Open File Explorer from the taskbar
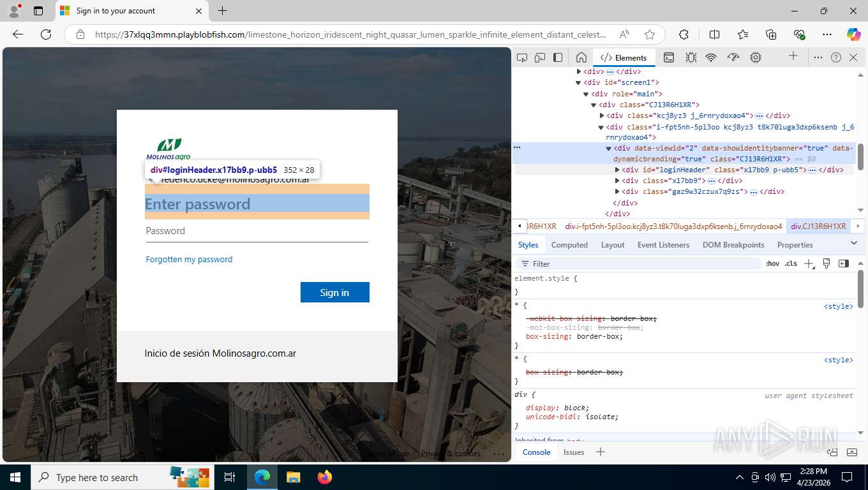This screenshot has height=490, width=868. (x=294, y=477)
